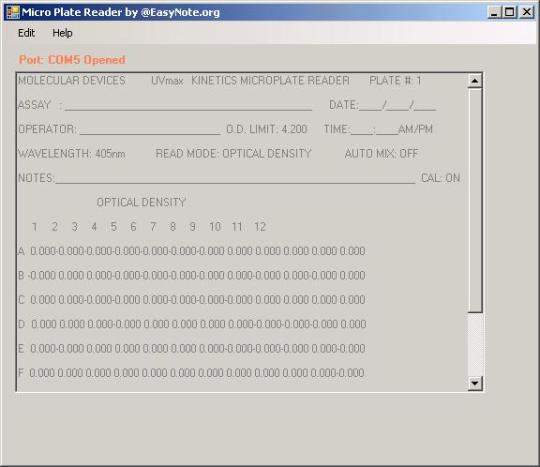
Task: Click row C label of the optical density data
Action: [21, 300]
